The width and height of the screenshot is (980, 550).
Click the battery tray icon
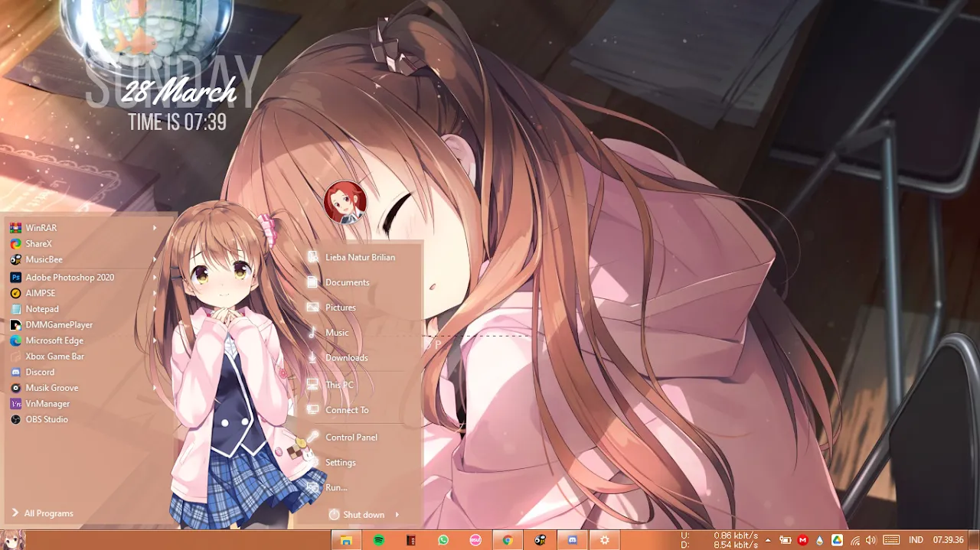click(786, 540)
